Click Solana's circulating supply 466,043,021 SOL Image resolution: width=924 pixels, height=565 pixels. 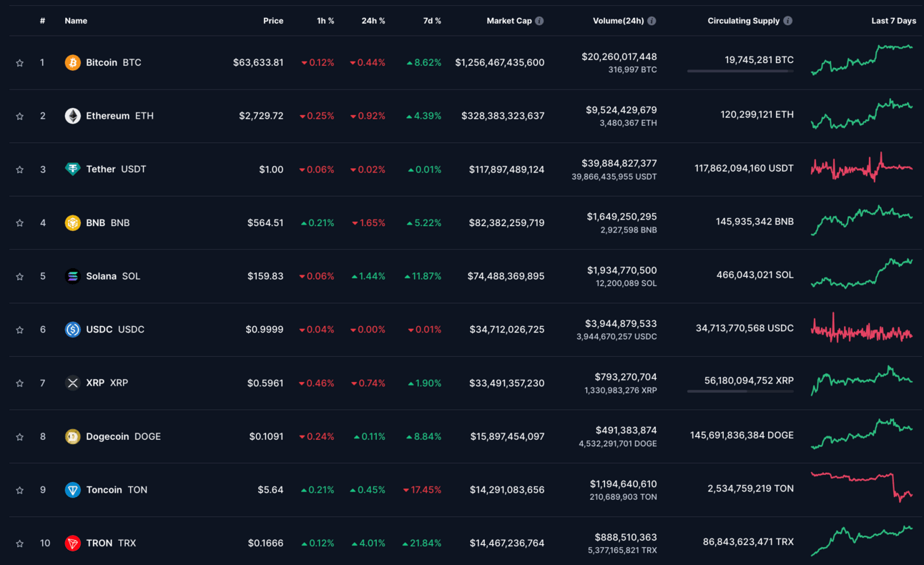coord(755,275)
